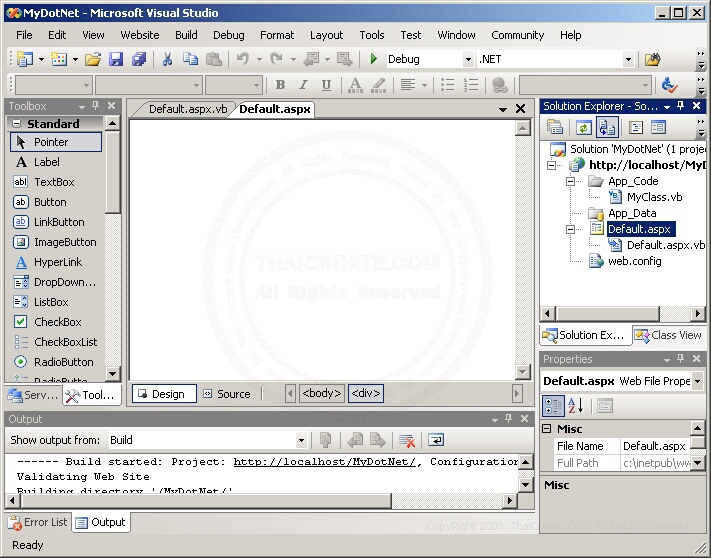The width and height of the screenshot is (711, 558).
Task: Collapse the Standard toolbox section
Action: 17,123
